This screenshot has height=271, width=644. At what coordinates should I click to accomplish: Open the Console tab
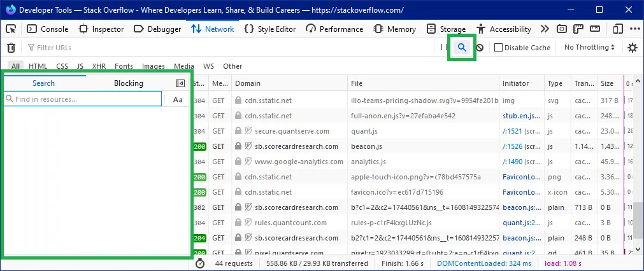(48, 29)
